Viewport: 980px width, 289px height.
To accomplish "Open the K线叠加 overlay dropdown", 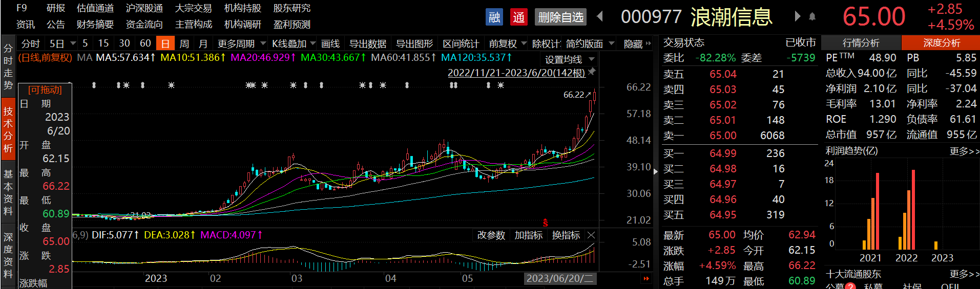I will (294, 43).
